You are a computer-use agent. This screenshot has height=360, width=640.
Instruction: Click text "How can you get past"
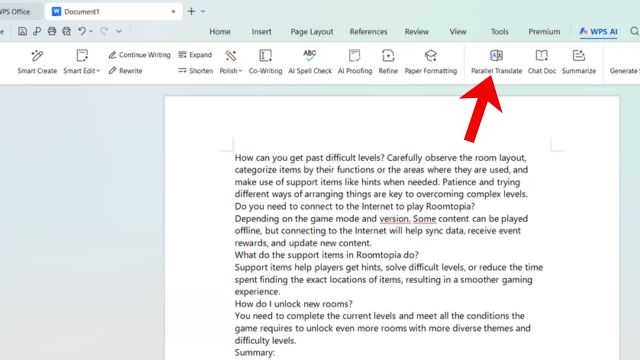point(279,158)
